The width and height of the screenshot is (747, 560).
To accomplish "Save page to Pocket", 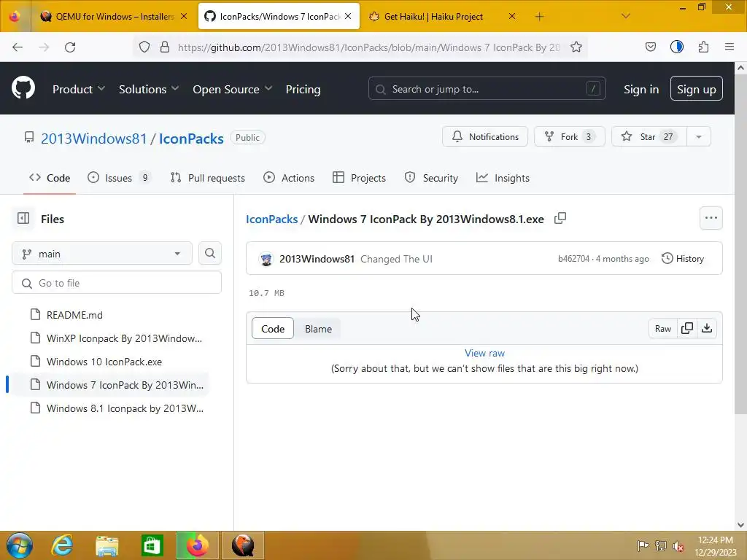I will [650, 47].
